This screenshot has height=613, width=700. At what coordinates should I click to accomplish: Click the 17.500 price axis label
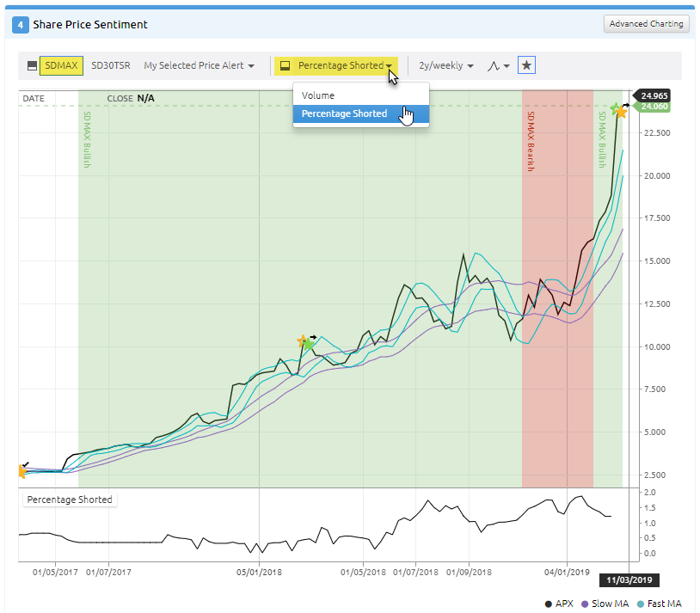pyautogui.click(x=657, y=218)
